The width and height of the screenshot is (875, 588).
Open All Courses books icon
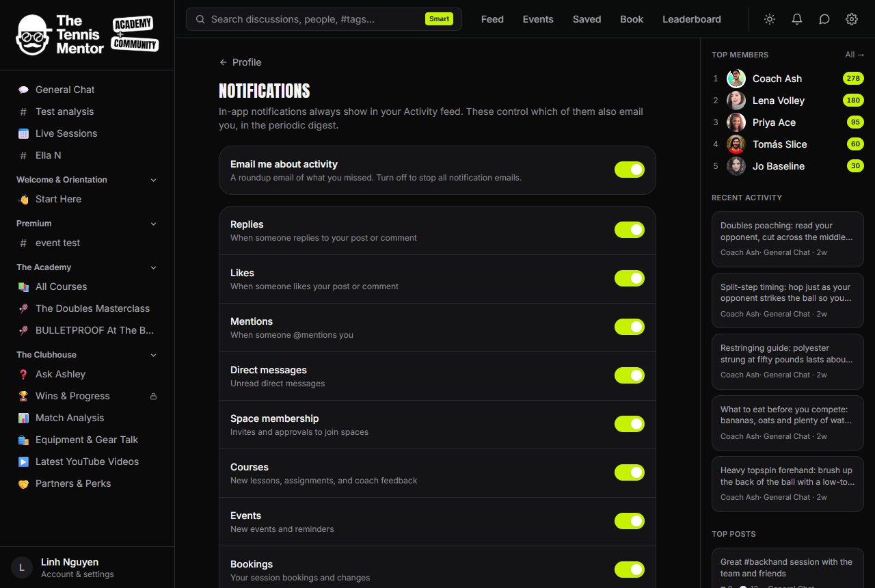click(x=23, y=286)
